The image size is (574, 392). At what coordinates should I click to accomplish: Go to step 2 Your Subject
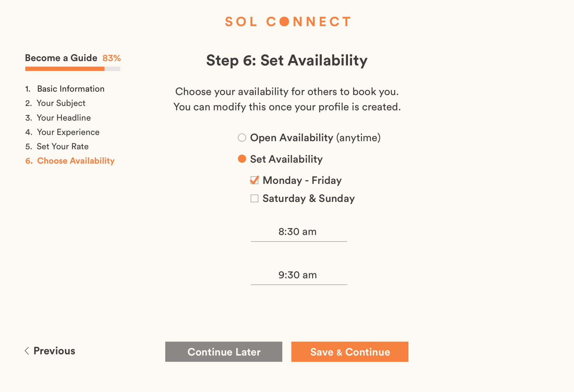click(x=61, y=103)
